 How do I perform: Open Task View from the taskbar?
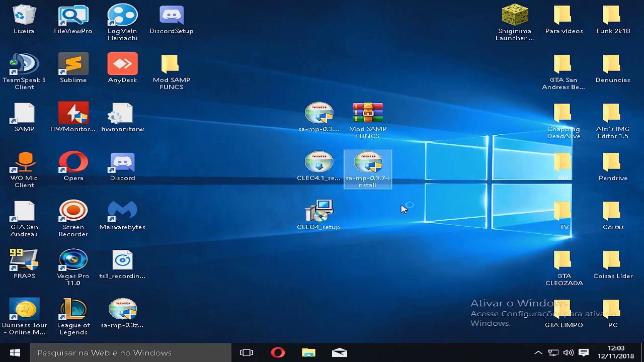[247, 353]
